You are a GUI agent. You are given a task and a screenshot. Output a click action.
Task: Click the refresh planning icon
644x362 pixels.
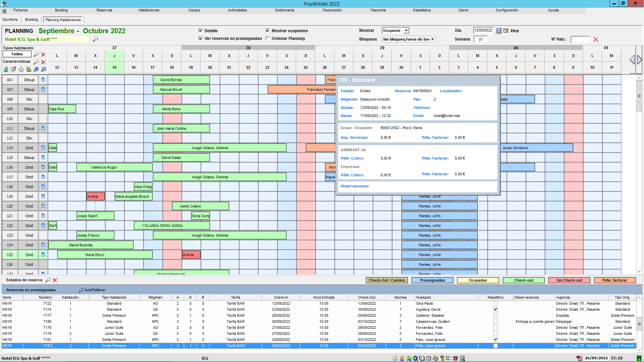coord(6,69)
